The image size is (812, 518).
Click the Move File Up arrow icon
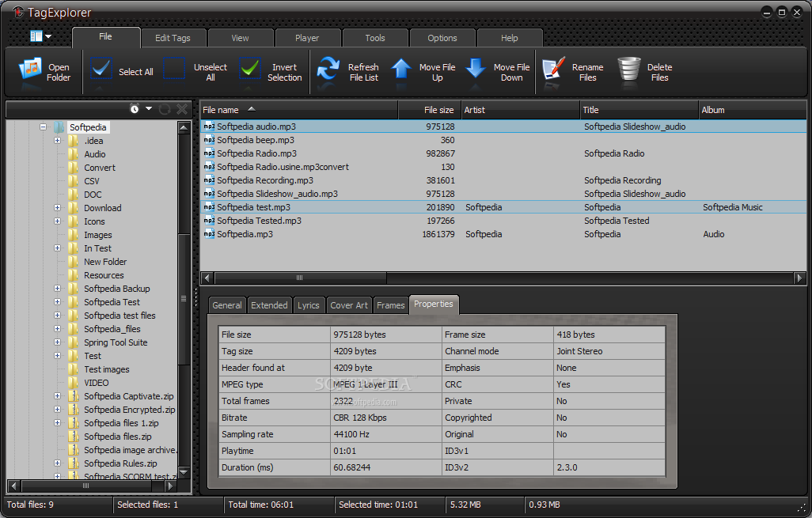coord(400,68)
